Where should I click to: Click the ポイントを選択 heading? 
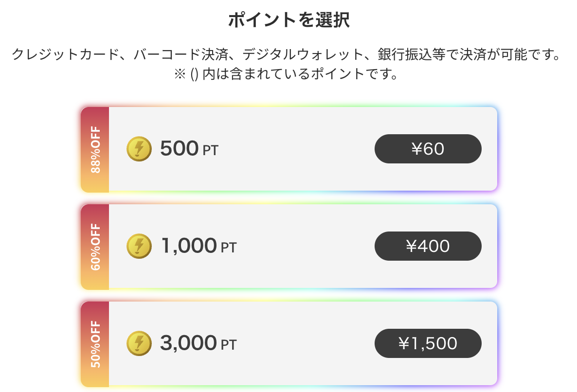(x=288, y=20)
